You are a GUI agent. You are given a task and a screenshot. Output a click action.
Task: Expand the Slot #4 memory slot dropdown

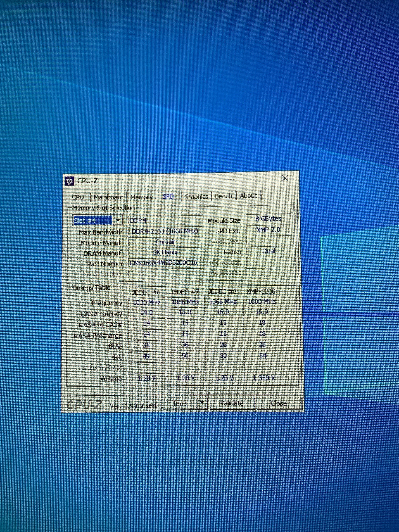(x=118, y=220)
